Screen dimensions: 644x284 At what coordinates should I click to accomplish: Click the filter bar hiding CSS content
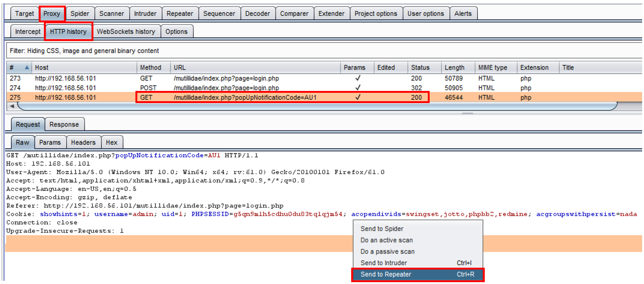(187, 51)
